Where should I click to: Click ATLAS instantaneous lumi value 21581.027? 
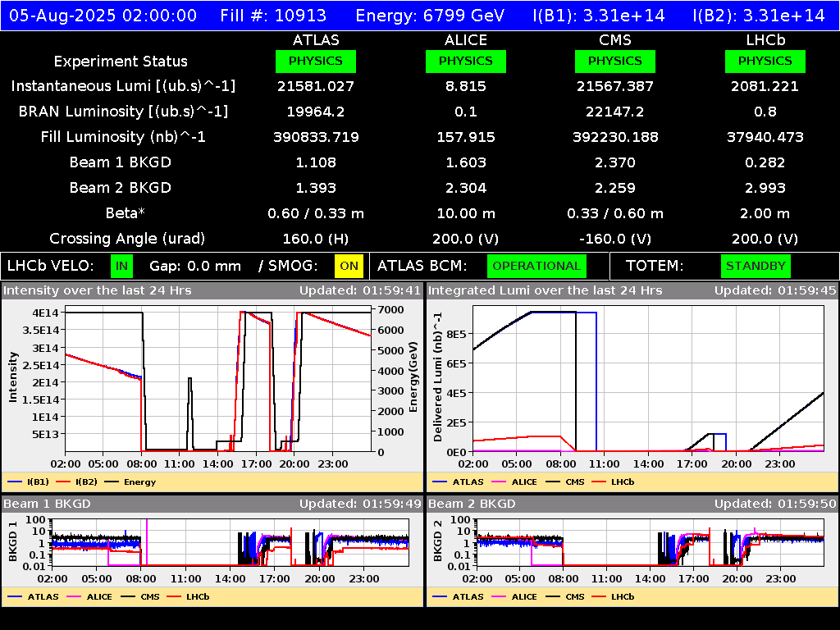pos(316,86)
